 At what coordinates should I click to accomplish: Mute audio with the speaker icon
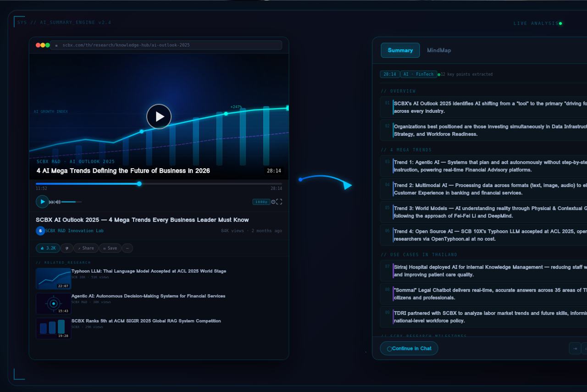coord(58,202)
